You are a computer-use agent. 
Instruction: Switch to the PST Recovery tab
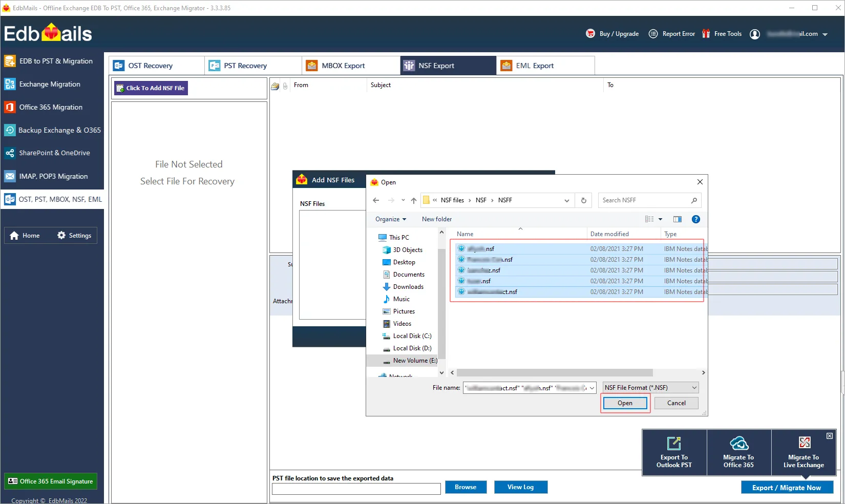pos(253,66)
